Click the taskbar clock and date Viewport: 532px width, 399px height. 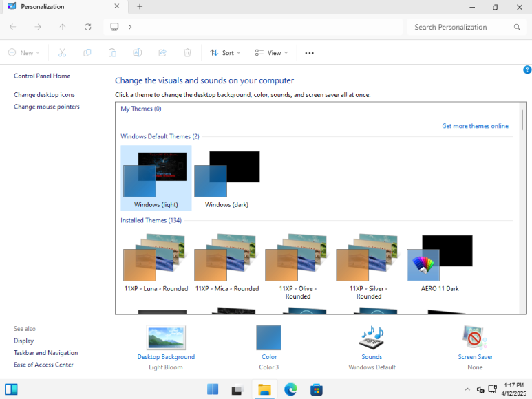pyautogui.click(x=513, y=389)
